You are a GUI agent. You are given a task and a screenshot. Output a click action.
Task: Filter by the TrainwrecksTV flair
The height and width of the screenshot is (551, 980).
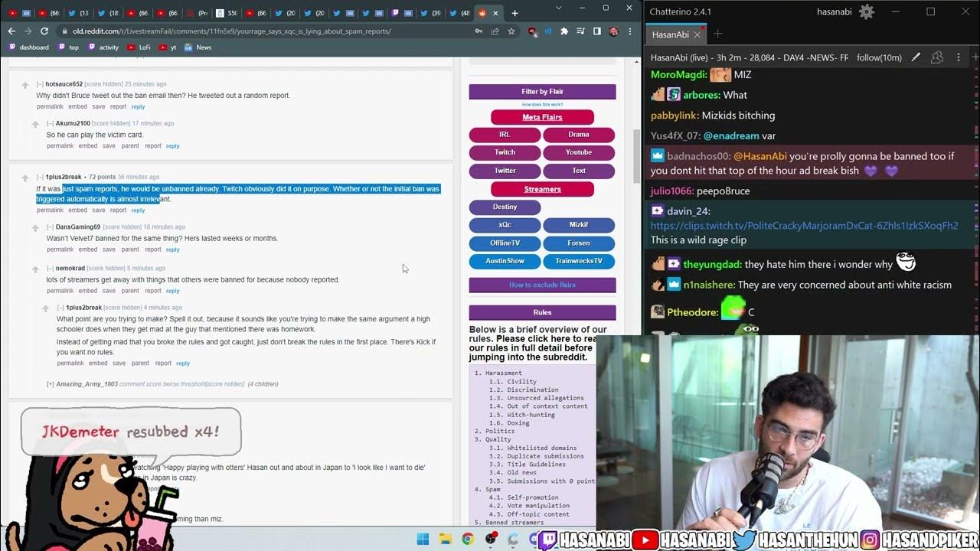click(579, 261)
